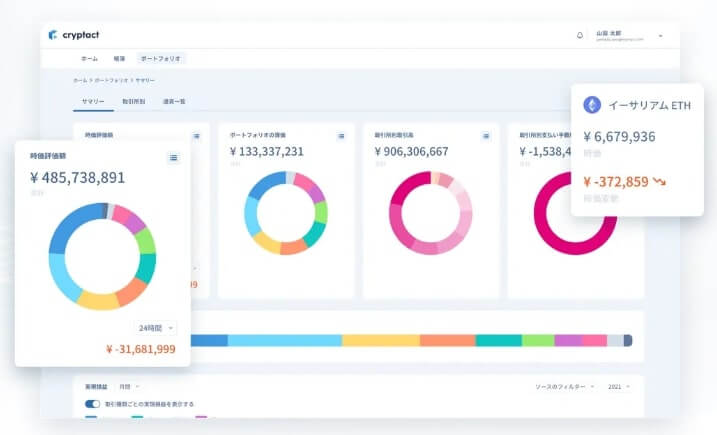
Task: Click list icon on 取引所別取引高 card
Action: click(486, 135)
